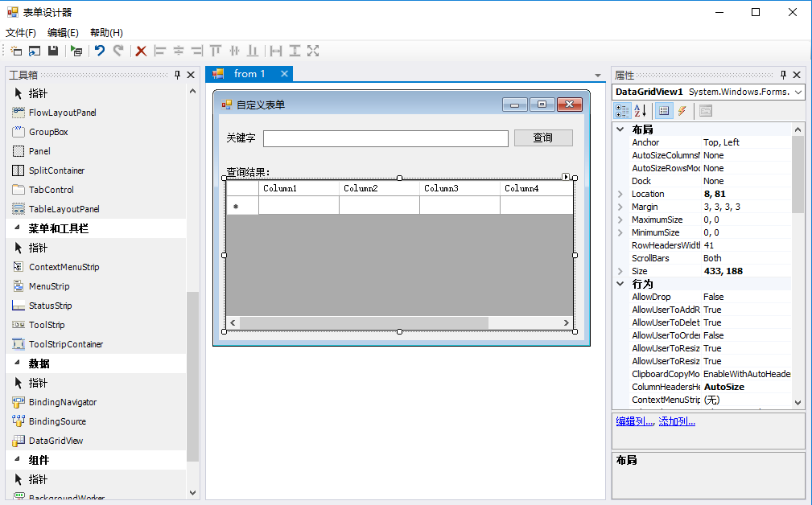Click the new form toolbar icon
812x505 pixels.
click(16, 51)
